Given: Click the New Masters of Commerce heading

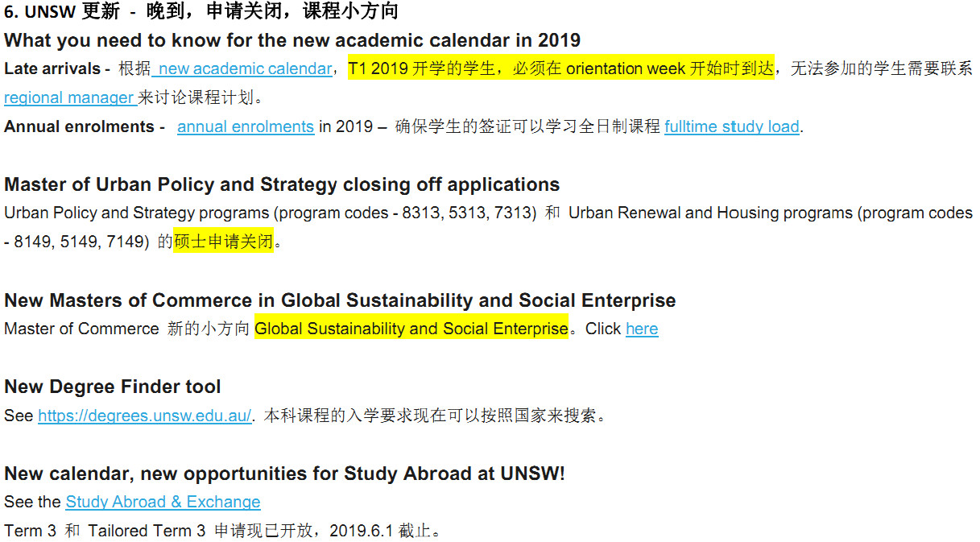Looking at the screenshot, I should [339, 301].
